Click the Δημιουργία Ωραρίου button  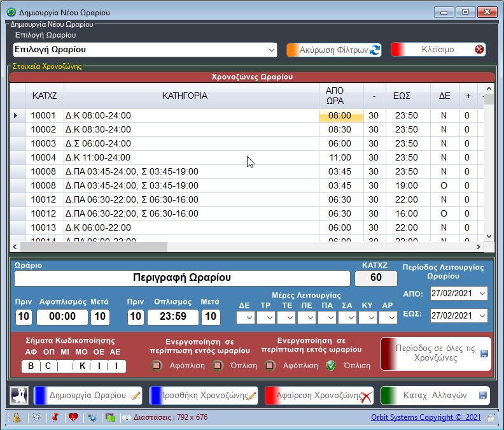pos(88,395)
